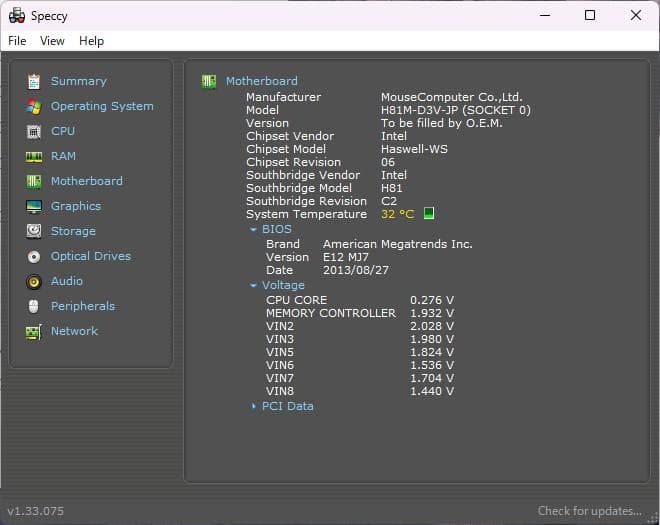Click the Graphics monitor icon

point(34,206)
